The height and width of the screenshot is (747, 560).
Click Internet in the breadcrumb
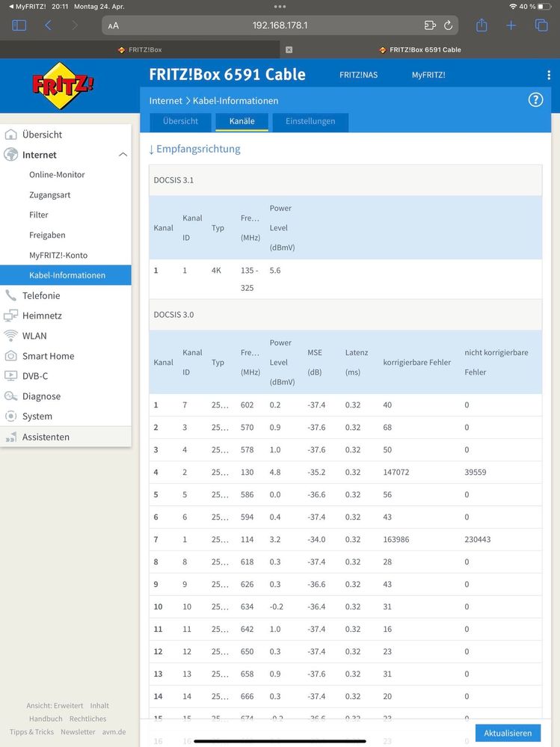pyautogui.click(x=166, y=100)
